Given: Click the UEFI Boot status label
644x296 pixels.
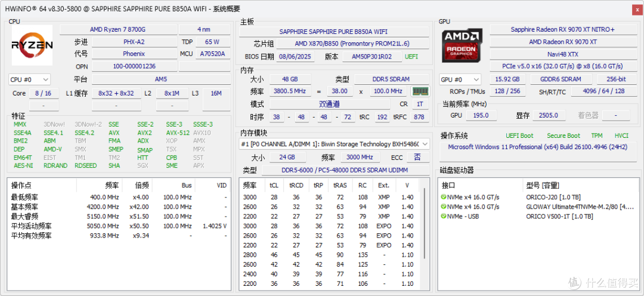Looking at the screenshot, I should point(519,135).
